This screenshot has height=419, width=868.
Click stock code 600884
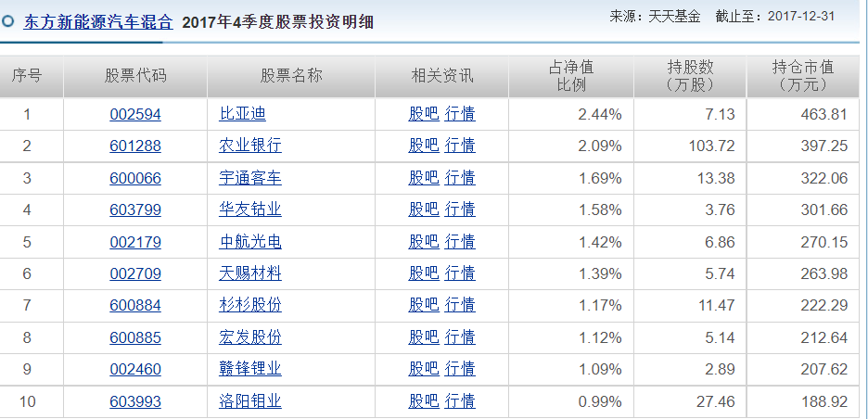tap(135, 305)
